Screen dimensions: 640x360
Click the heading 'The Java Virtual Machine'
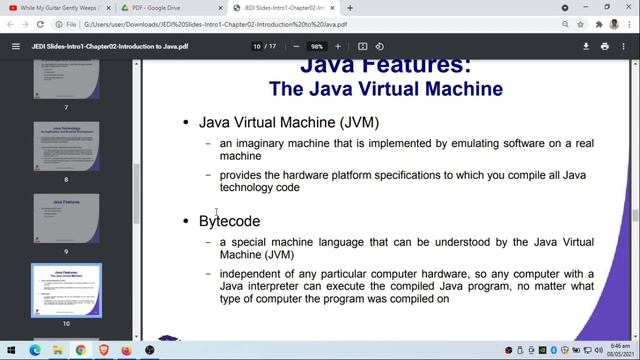[x=386, y=89]
